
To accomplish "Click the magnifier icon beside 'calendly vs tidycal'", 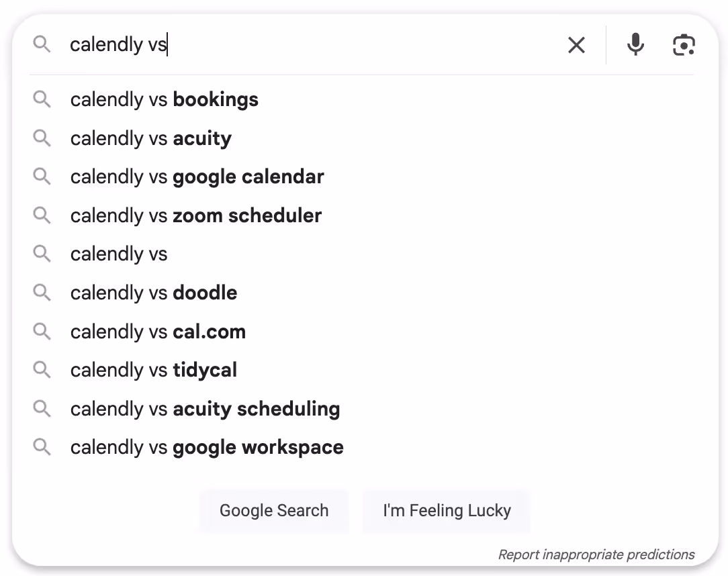I will pyautogui.click(x=42, y=370).
